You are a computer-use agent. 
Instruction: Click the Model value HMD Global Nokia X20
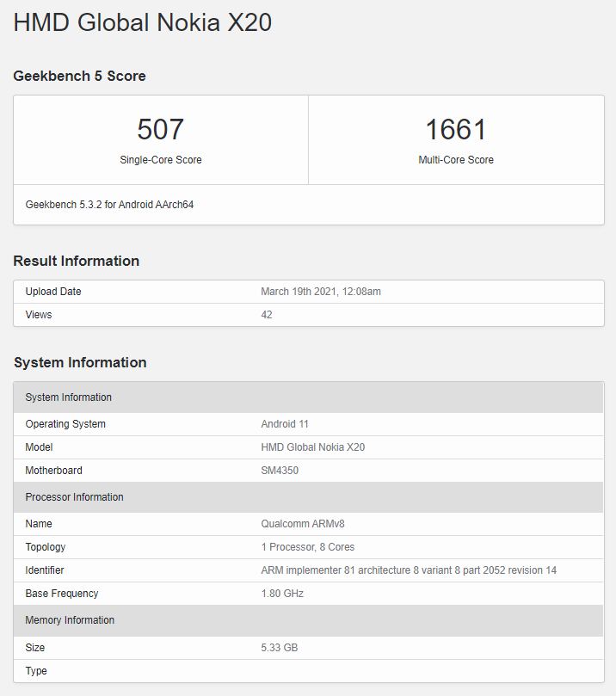coord(312,447)
